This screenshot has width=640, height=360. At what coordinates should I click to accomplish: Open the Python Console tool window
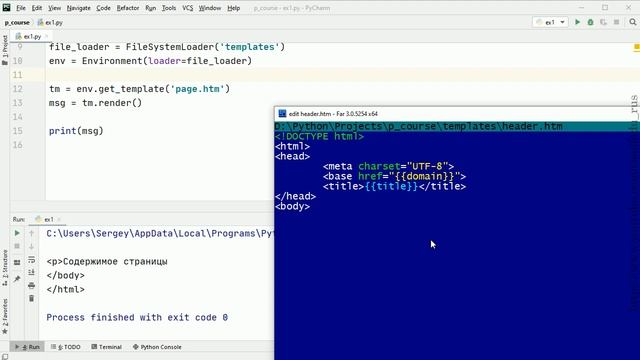(157, 347)
